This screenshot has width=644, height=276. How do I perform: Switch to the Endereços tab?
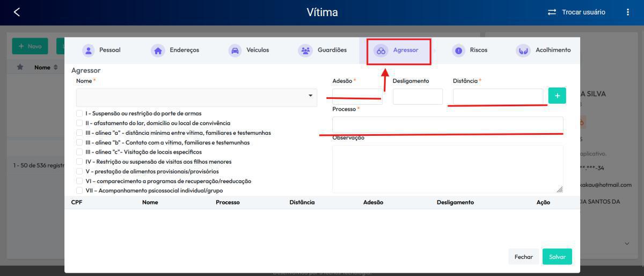[x=175, y=50]
